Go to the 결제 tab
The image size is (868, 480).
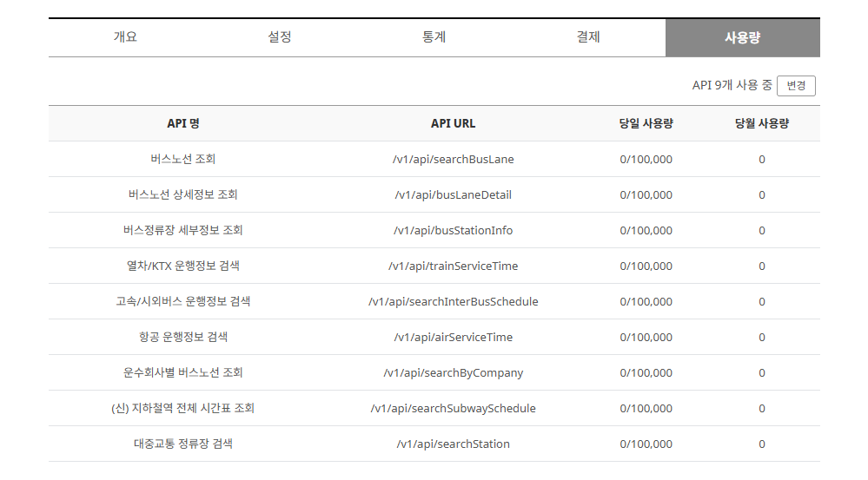coord(588,37)
